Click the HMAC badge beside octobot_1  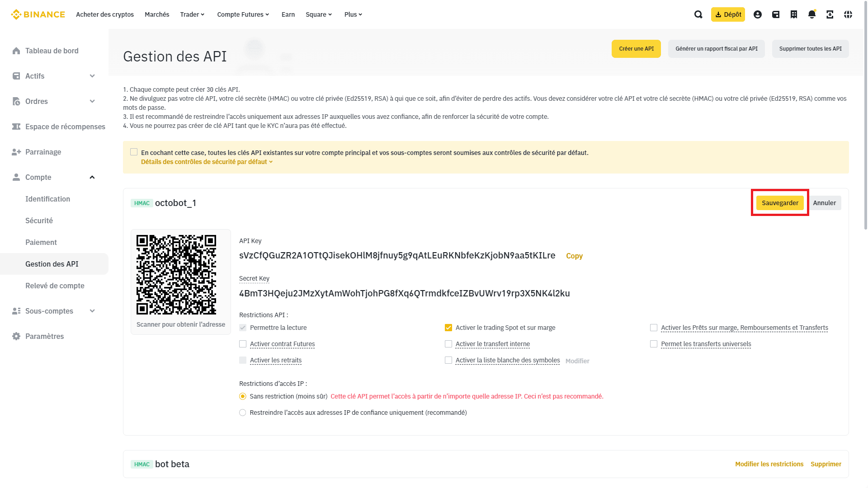[142, 203]
